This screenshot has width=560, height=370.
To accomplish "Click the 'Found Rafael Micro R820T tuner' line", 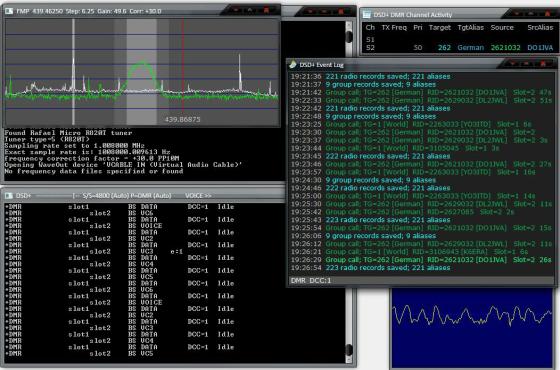I will 68,133.
